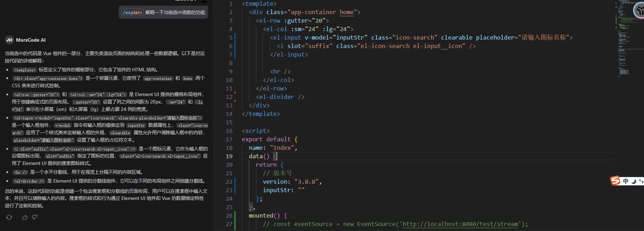Viewport: 644px width, 231px height.
Task: Give the AI answer a thumbs down
Action: (35, 217)
